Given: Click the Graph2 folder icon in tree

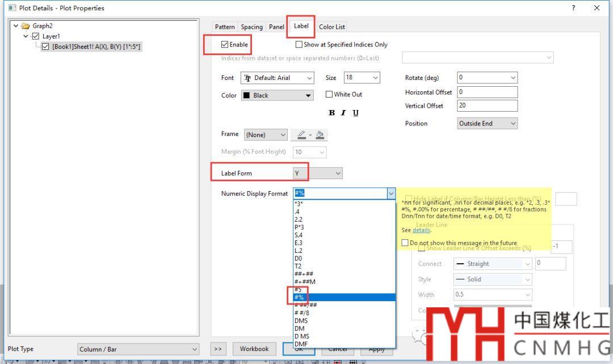Looking at the screenshot, I should pyautogui.click(x=26, y=26).
